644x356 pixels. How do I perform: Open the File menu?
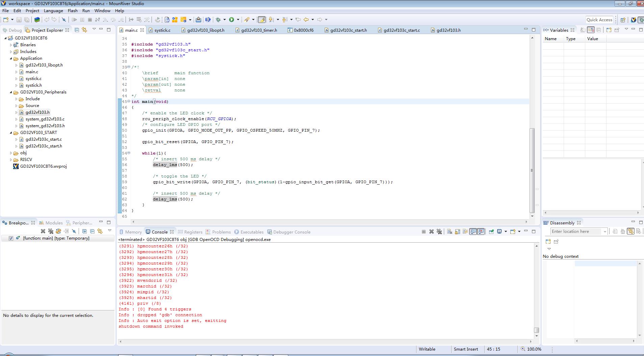5,10
